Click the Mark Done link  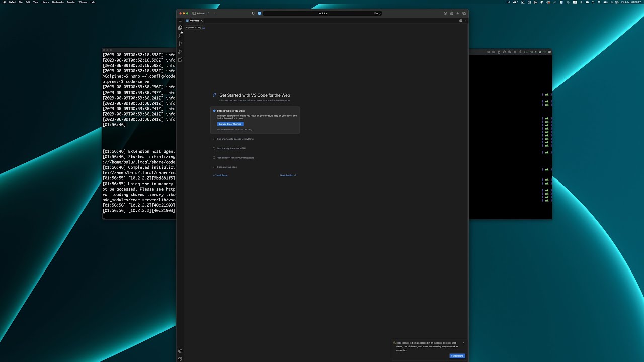point(220,175)
